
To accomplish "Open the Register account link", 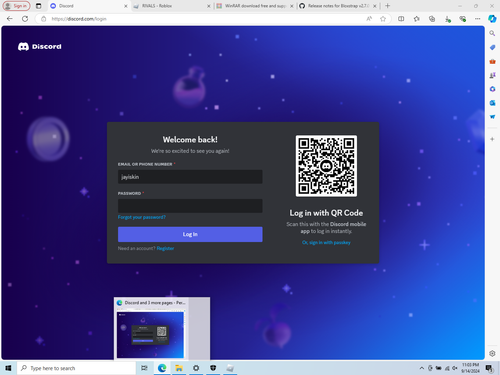I will click(x=165, y=248).
